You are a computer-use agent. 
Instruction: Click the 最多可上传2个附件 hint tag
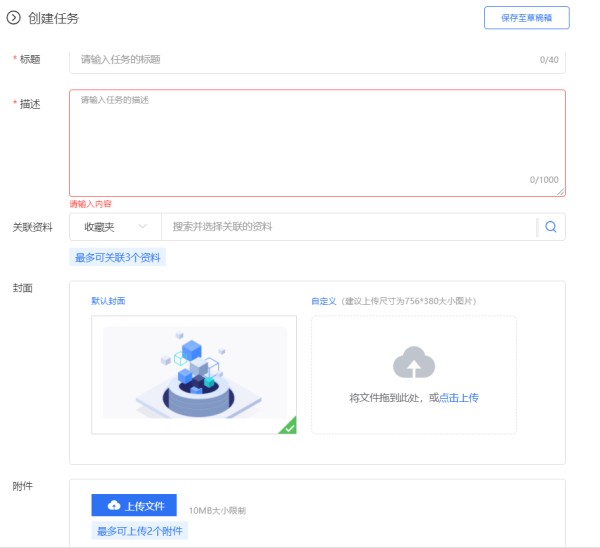click(140, 531)
